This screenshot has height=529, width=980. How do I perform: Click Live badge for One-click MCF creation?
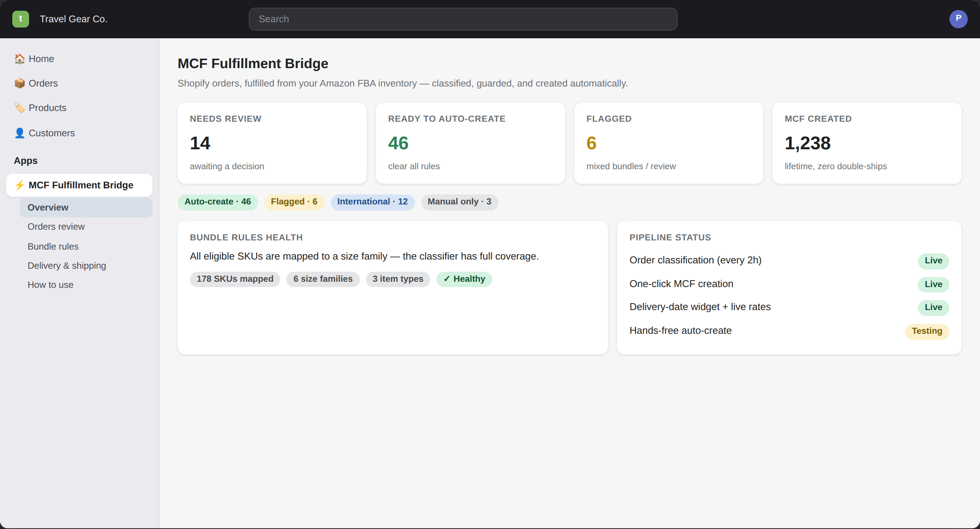tap(934, 285)
